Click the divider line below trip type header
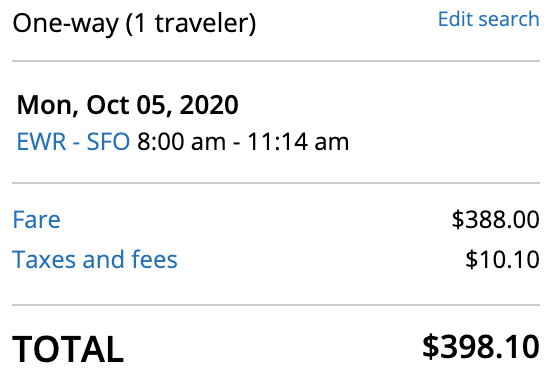Image resolution: width=554 pixels, height=372 pixels. point(276,61)
